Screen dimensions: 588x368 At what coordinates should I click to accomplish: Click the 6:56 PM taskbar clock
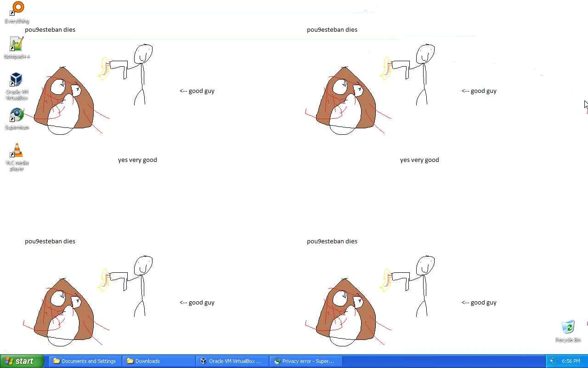click(x=571, y=361)
